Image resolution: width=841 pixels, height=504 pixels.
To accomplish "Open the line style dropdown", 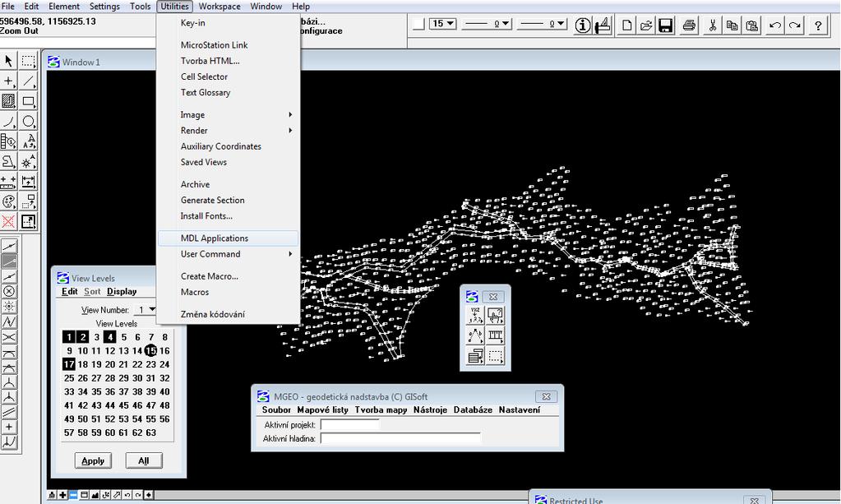I will pos(488,24).
